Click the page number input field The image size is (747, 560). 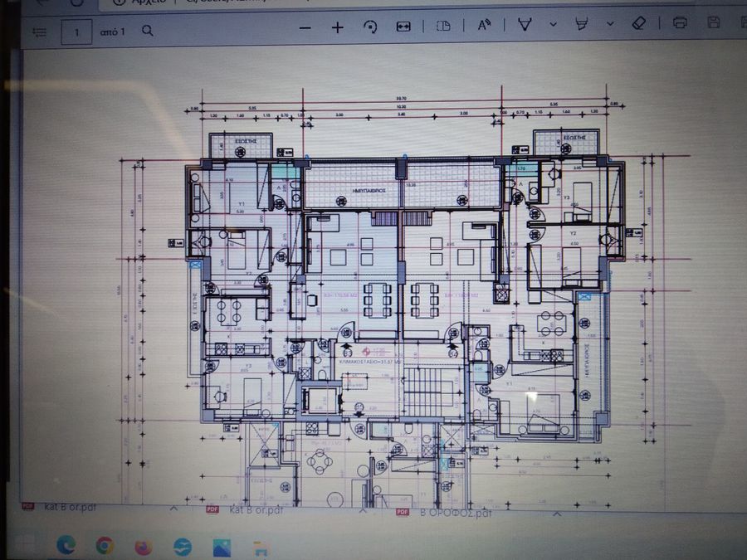(x=76, y=32)
